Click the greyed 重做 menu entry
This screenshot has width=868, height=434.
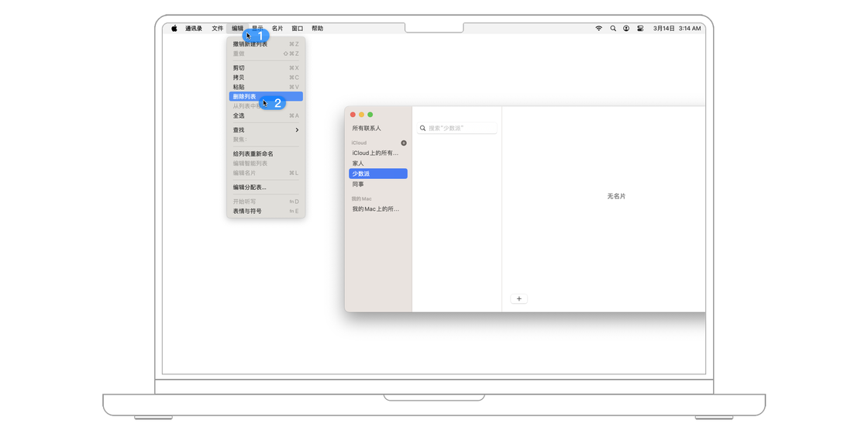(266, 53)
